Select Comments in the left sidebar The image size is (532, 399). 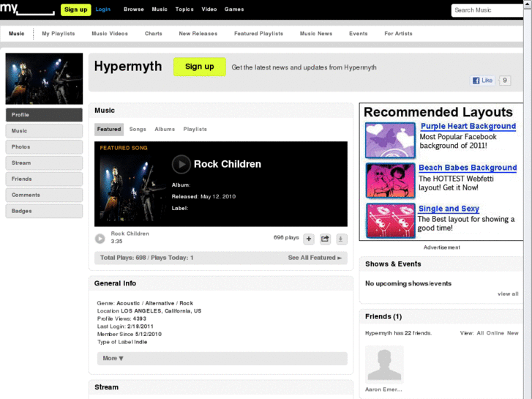44,195
